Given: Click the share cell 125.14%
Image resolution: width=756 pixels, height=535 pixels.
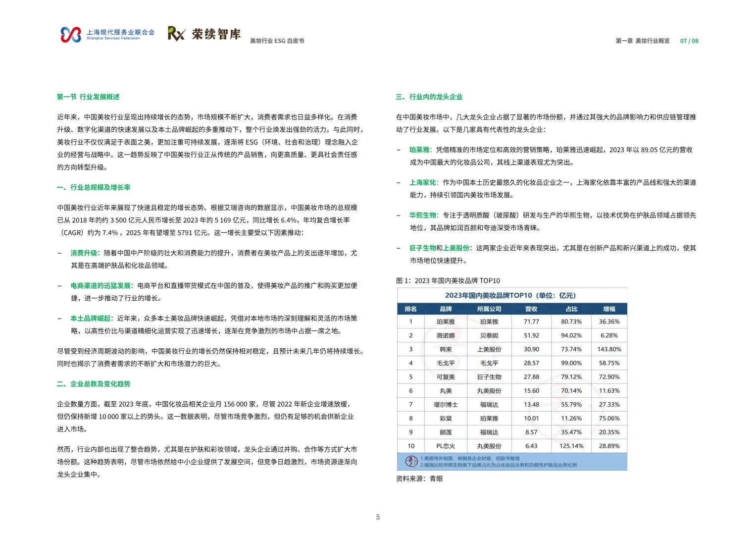Looking at the screenshot, I should click(x=571, y=447).
